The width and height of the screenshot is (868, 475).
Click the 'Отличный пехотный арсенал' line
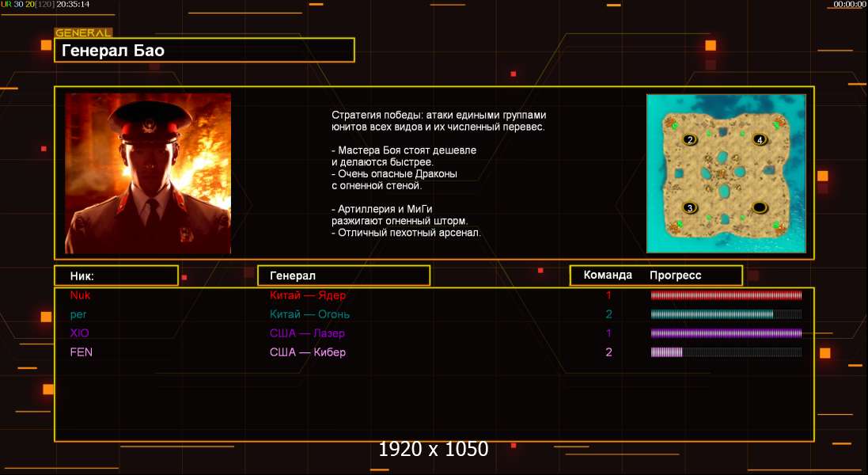(407, 233)
